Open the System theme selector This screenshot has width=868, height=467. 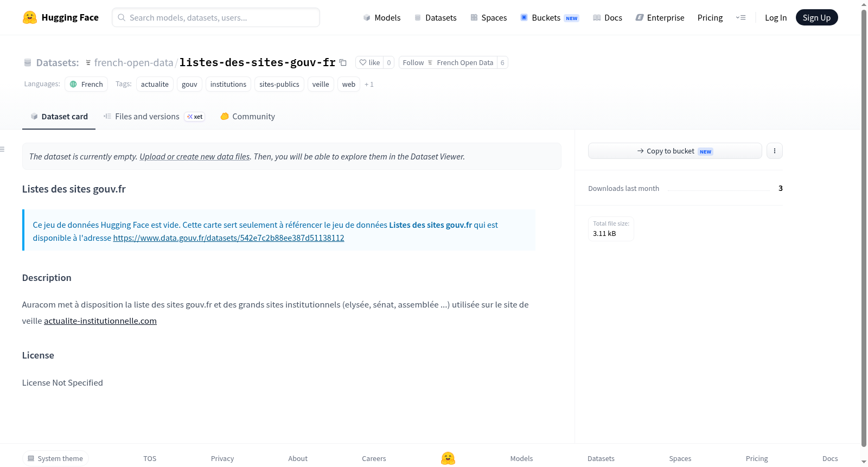[x=55, y=458]
